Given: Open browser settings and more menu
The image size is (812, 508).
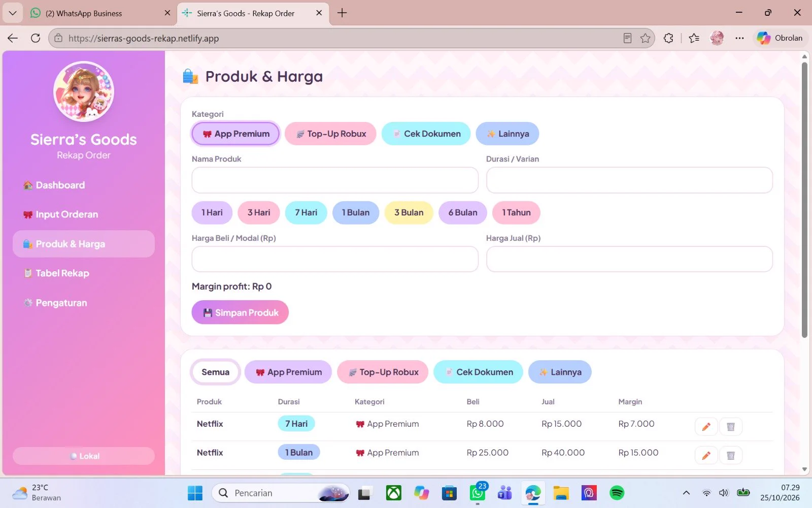Looking at the screenshot, I should coord(739,38).
